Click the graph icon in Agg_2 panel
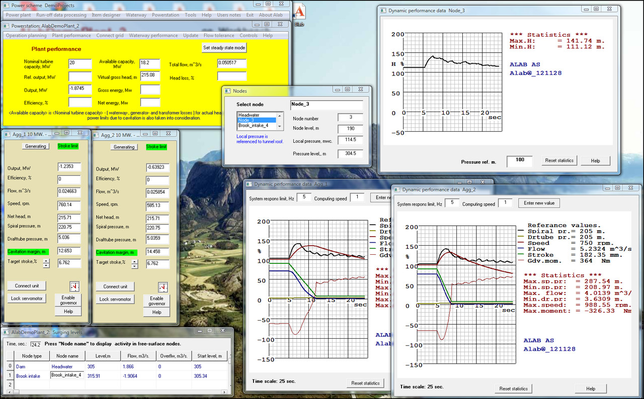This screenshot has height=399, width=644. click(x=163, y=287)
